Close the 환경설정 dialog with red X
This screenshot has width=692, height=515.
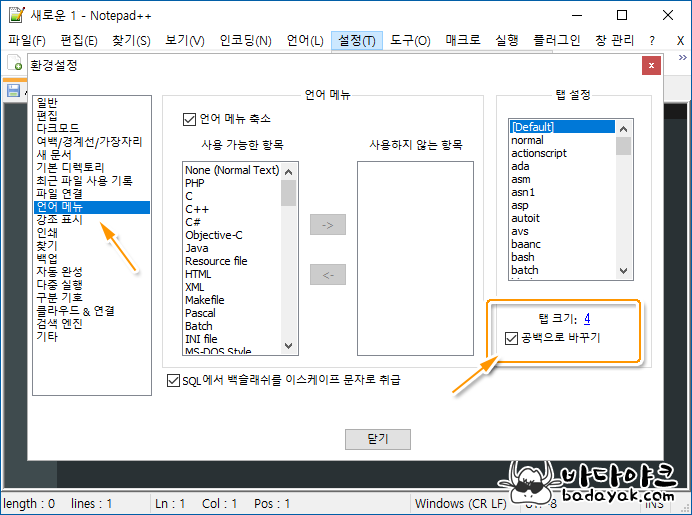pos(651,66)
